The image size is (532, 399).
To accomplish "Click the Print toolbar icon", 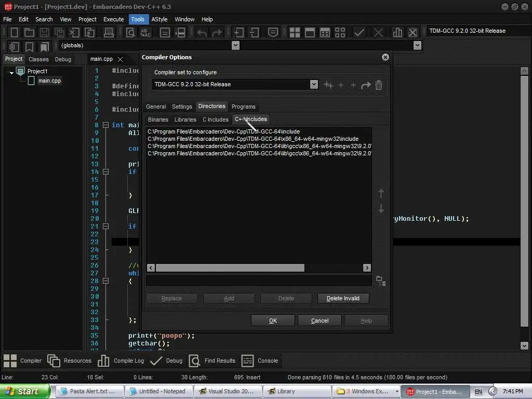I will click(109, 33).
